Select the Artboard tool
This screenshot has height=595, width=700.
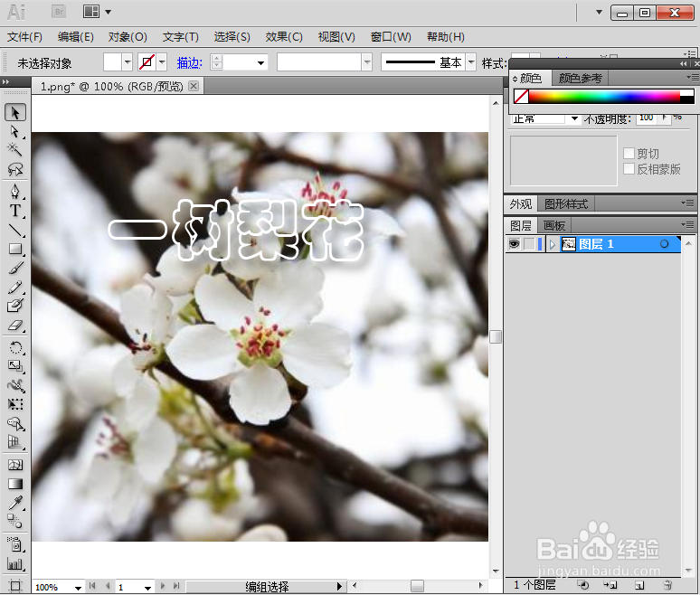pos(15,586)
